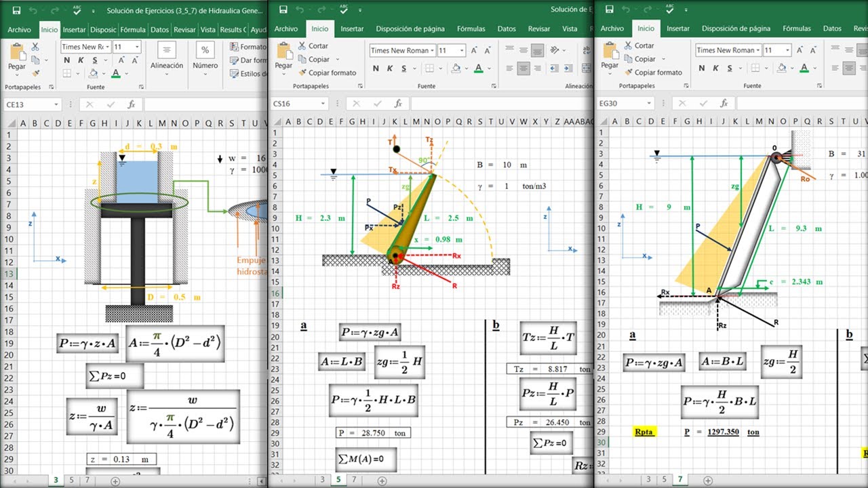
Task: Click the Format Painter brush icon in the left window
Action: click(36, 73)
